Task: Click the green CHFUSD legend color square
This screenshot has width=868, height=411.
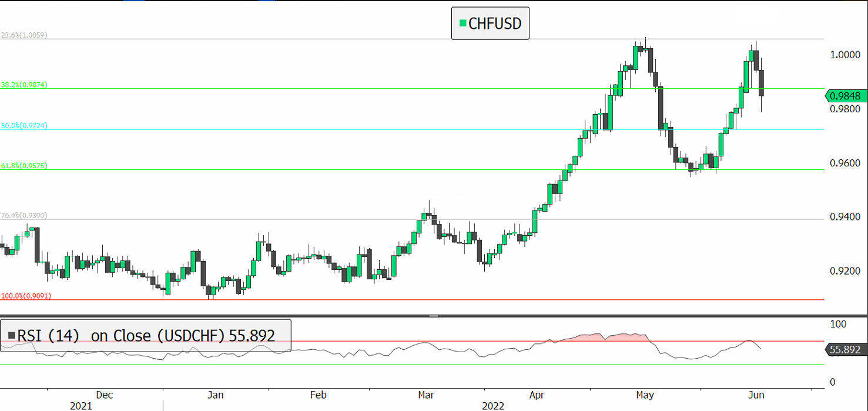Action: [463, 24]
